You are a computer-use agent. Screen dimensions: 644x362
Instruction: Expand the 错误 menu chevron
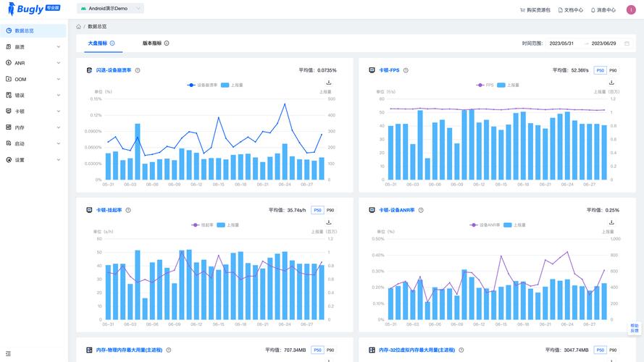pyautogui.click(x=59, y=95)
